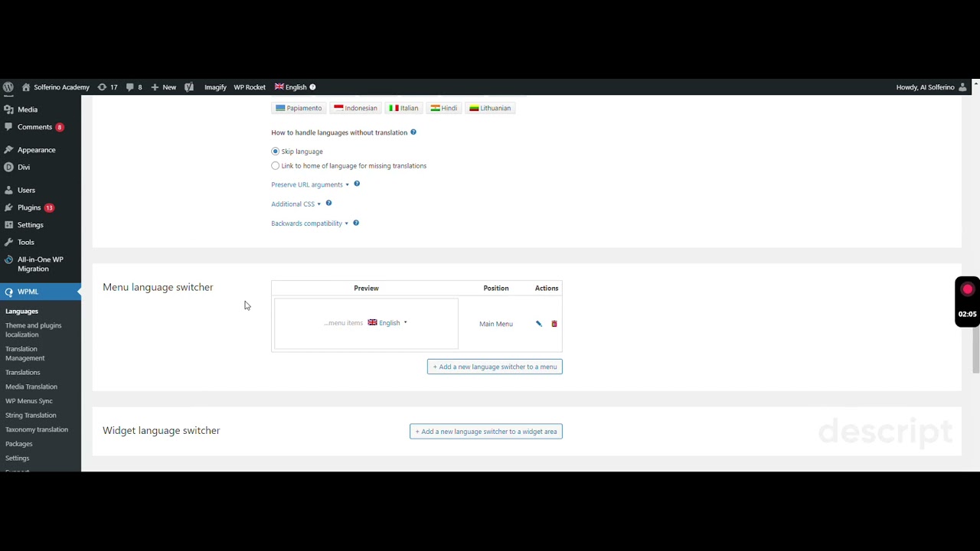Open Howdy, Al Solferino account menu

[932, 87]
